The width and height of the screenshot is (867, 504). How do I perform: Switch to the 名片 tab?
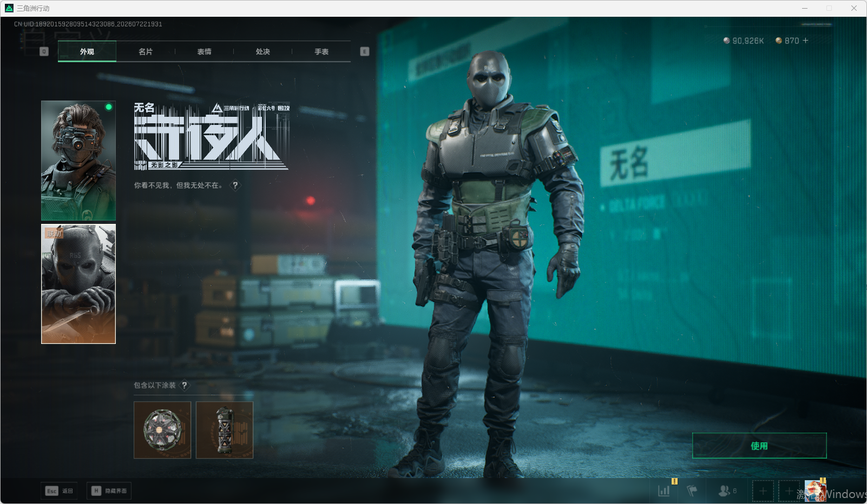tap(146, 51)
